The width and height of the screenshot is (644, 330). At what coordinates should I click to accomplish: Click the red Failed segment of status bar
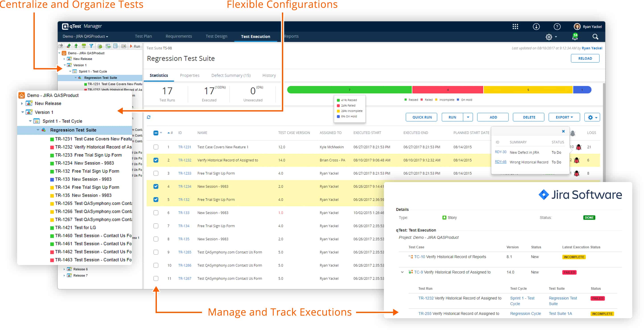pos(447,90)
